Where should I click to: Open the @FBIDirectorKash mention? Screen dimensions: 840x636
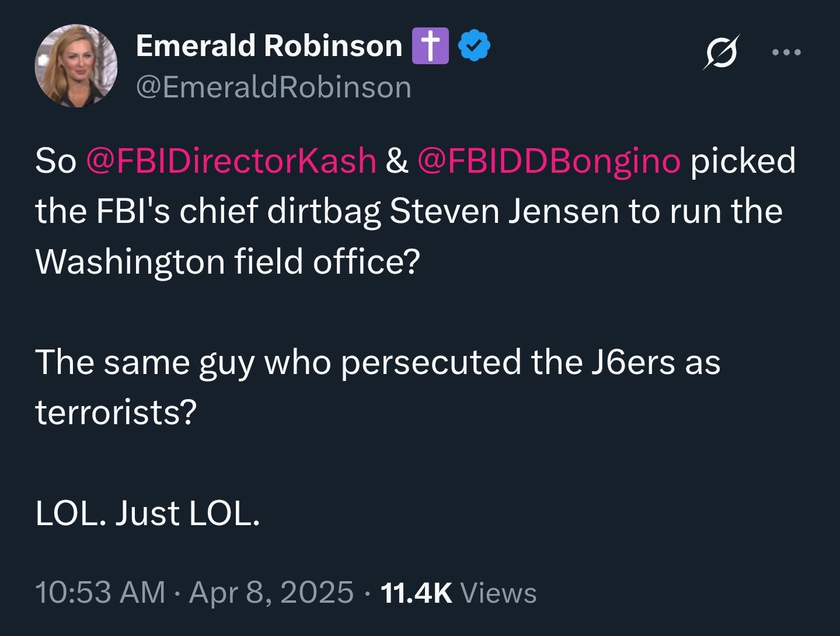tap(231, 160)
